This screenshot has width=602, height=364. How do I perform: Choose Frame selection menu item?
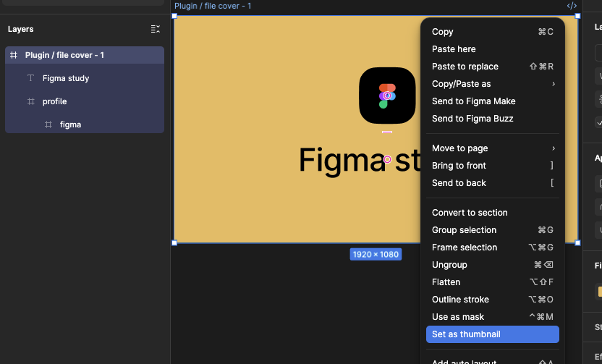[493, 247]
